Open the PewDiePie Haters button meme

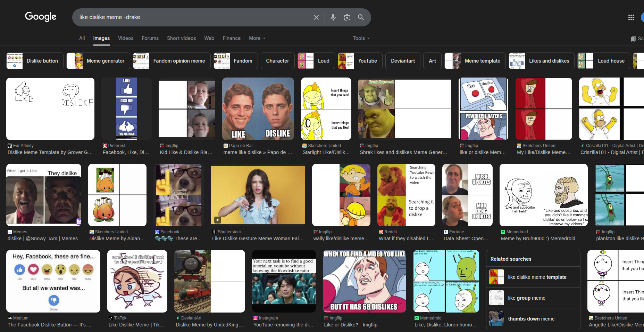coord(483,109)
